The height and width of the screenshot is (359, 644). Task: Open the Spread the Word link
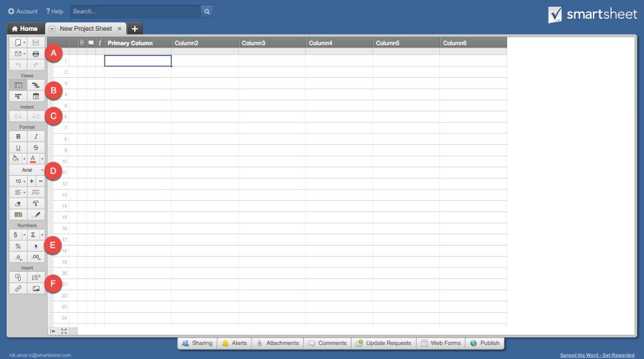[x=597, y=355]
